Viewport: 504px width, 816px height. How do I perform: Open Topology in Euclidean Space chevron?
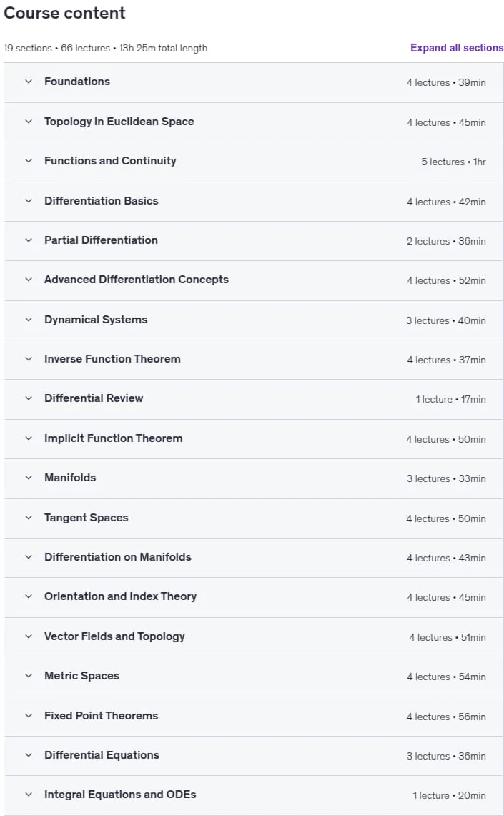[x=29, y=122]
